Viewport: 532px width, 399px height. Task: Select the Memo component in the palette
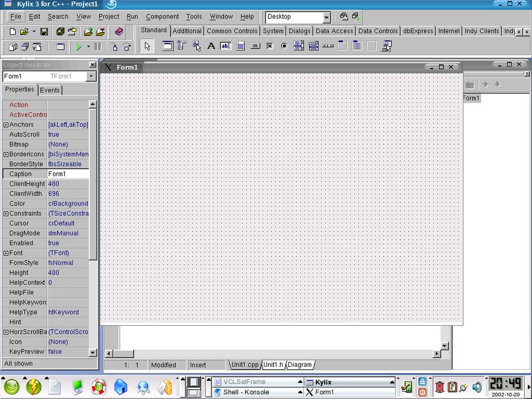coord(241,46)
